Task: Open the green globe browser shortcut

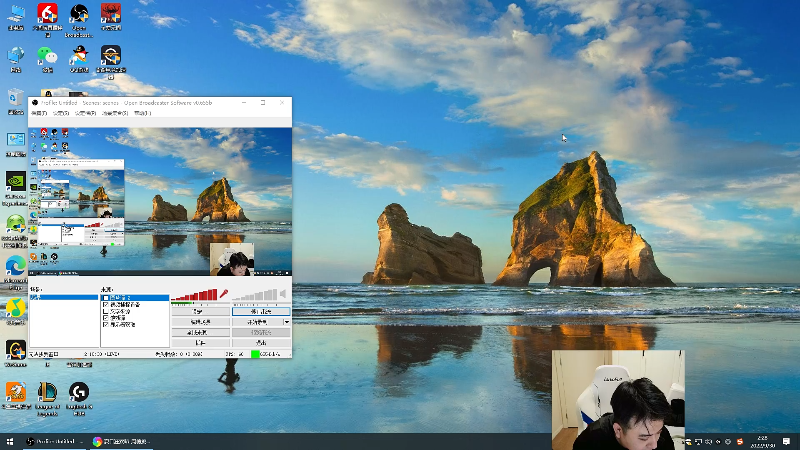Action: tap(16, 230)
